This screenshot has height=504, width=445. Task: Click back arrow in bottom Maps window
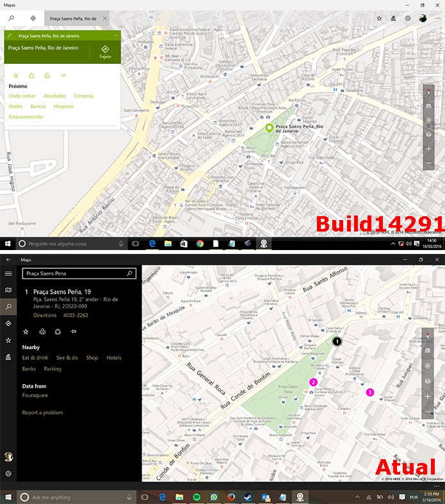pyautogui.click(x=8, y=260)
